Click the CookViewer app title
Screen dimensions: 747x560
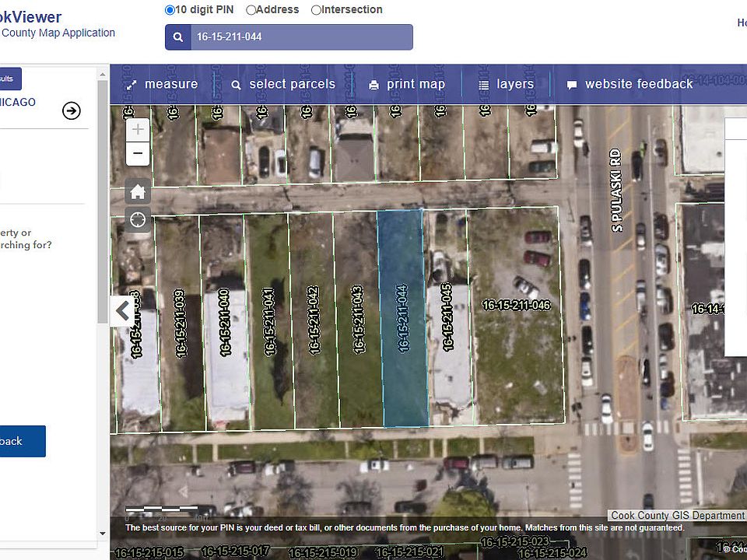pos(30,17)
